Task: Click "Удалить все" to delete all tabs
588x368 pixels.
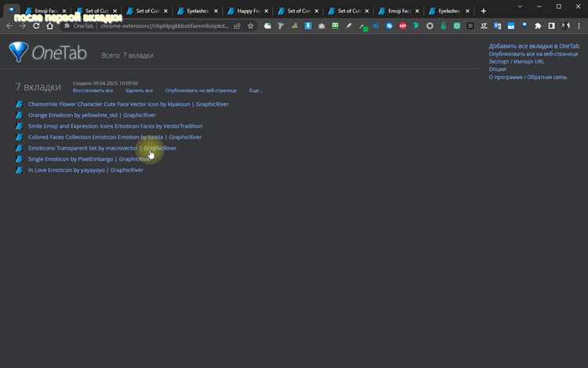Action: pyautogui.click(x=139, y=90)
